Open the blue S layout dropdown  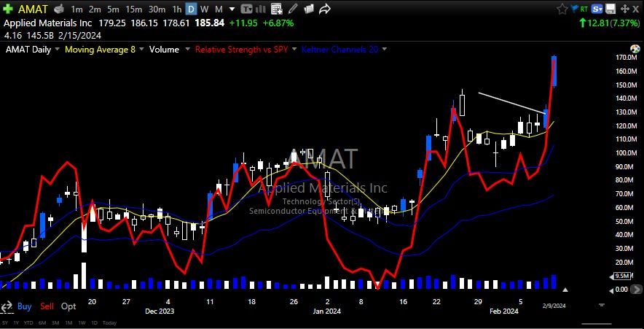598,9
